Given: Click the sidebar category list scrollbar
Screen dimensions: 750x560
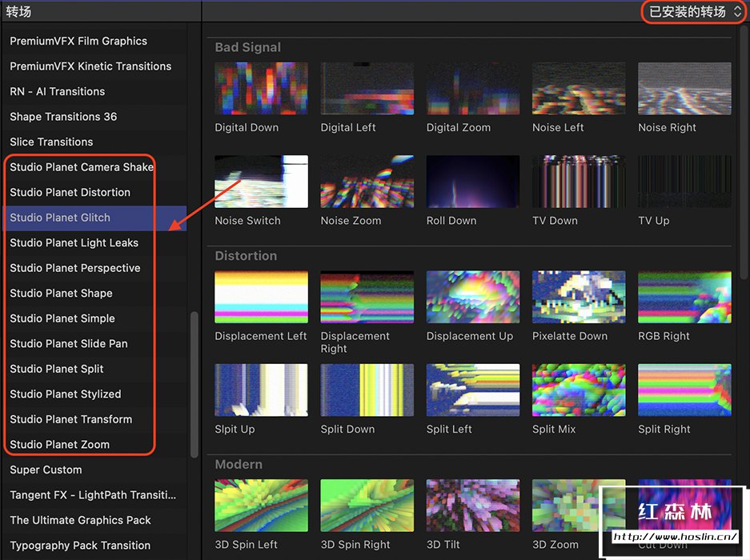Looking at the screenshot, I should pyautogui.click(x=194, y=384).
